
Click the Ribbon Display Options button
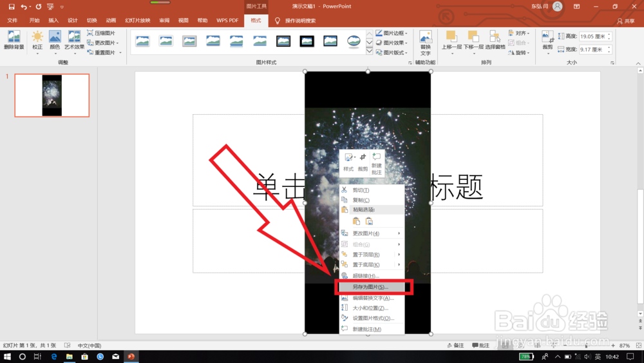pyautogui.click(x=576, y=6)
